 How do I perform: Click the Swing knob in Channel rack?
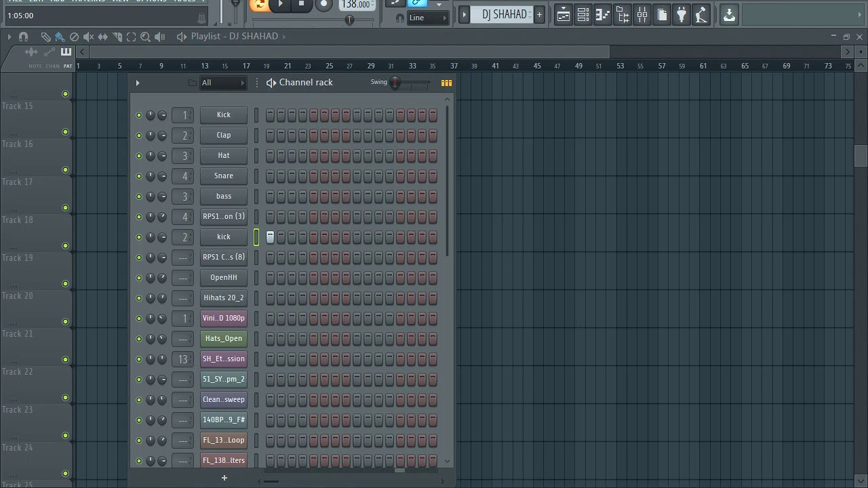395,83
